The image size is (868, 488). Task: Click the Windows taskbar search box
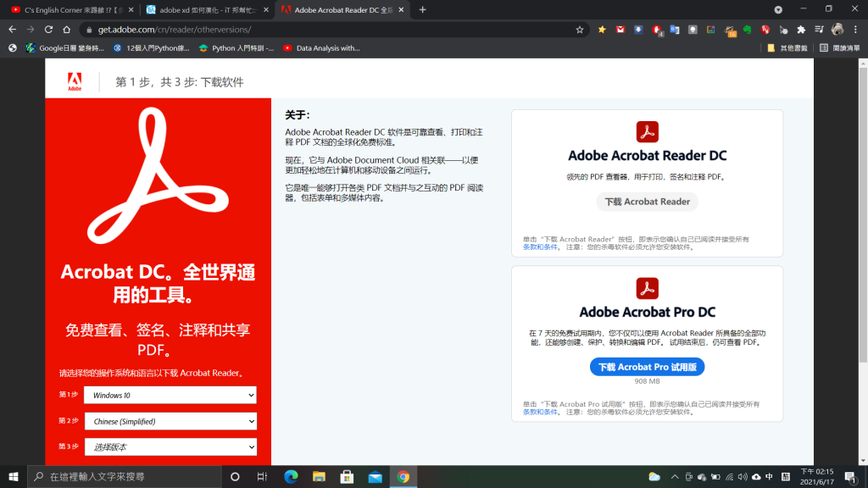pos(125,476)
